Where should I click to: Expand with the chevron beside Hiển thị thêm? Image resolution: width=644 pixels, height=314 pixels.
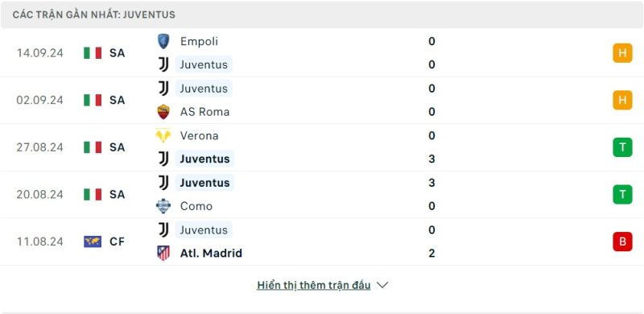[x=382, y=285]
